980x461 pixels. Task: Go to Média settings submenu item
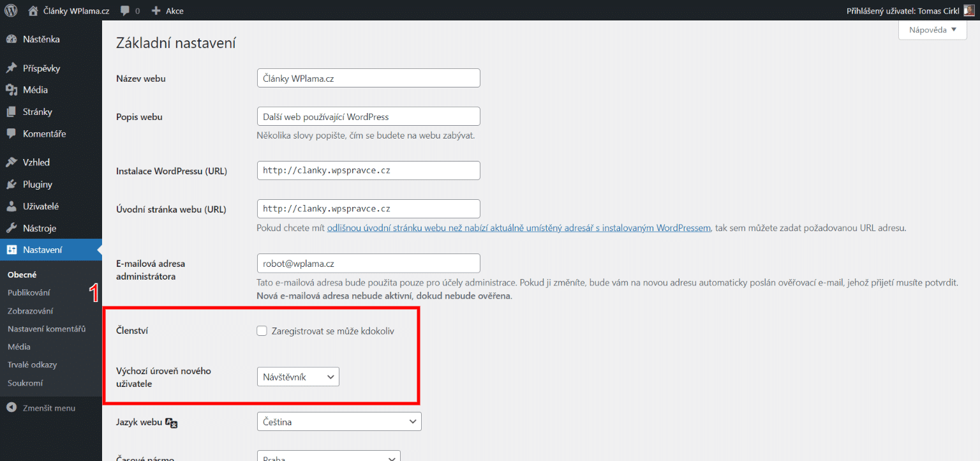pyautogui.click(x=19, y=347)
